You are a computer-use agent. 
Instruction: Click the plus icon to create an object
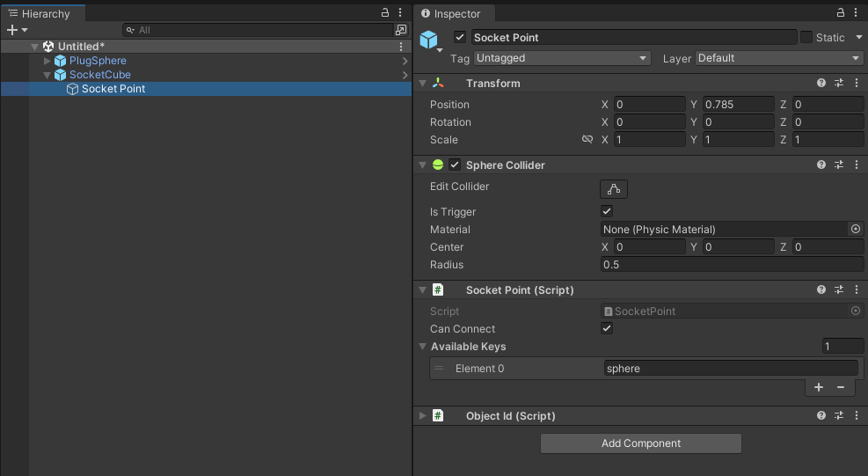click(12, 30)
